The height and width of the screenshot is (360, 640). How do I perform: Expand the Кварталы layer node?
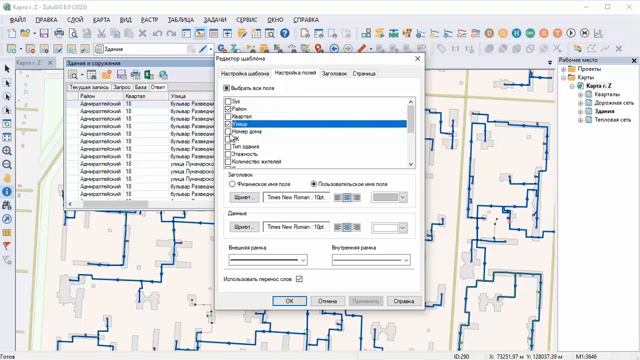point(580,94)
